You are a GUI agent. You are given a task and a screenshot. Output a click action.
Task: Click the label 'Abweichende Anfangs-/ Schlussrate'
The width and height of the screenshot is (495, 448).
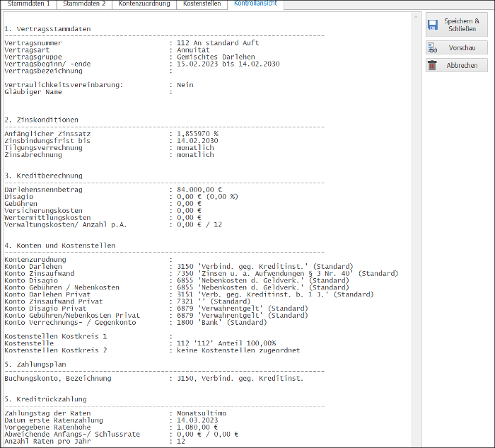[x=72, y=434]
